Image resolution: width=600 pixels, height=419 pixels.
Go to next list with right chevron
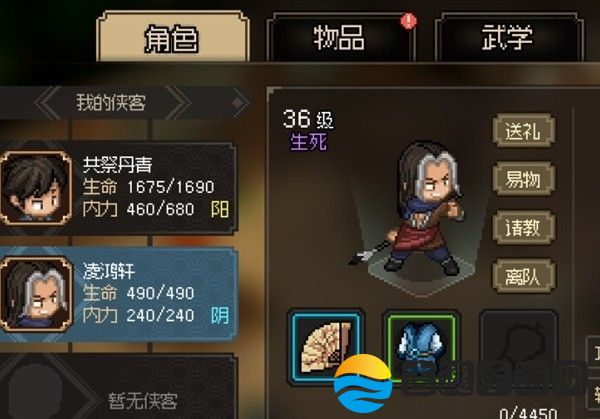click(x=178, y=103)
